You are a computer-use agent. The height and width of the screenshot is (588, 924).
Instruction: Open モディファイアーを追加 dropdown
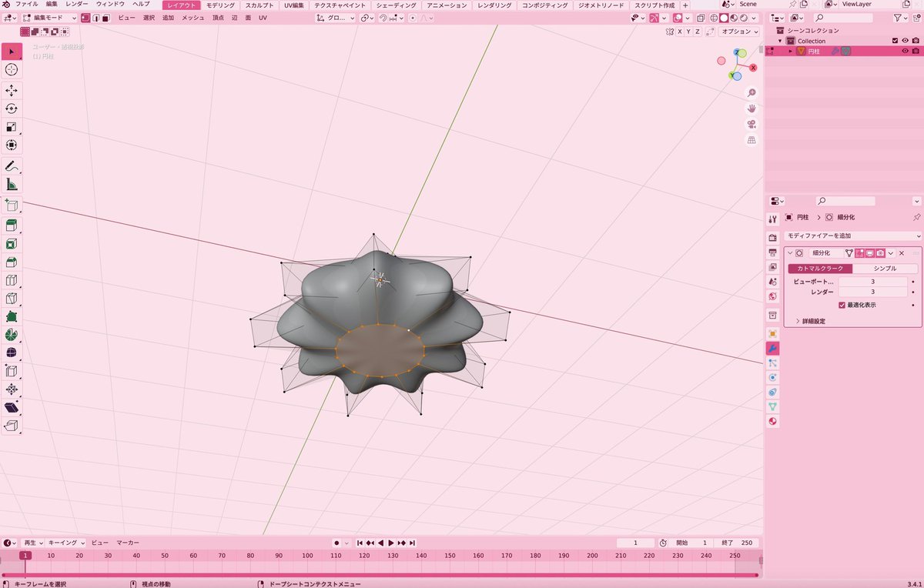tap(852, 236)
